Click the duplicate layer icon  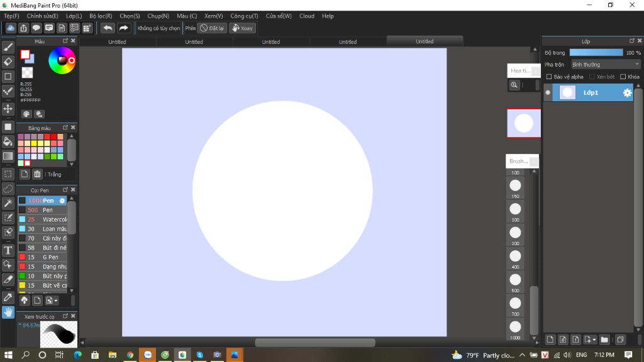pos(620,339)
